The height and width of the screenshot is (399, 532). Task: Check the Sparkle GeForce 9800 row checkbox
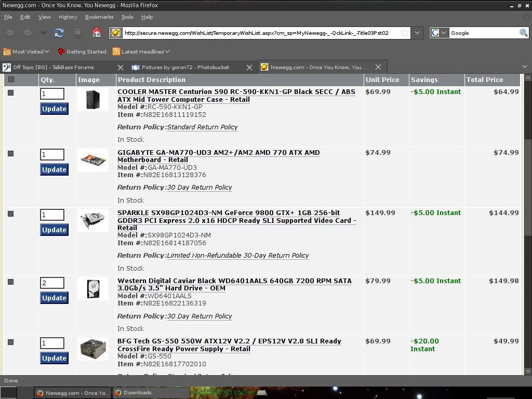pos(11,214)
